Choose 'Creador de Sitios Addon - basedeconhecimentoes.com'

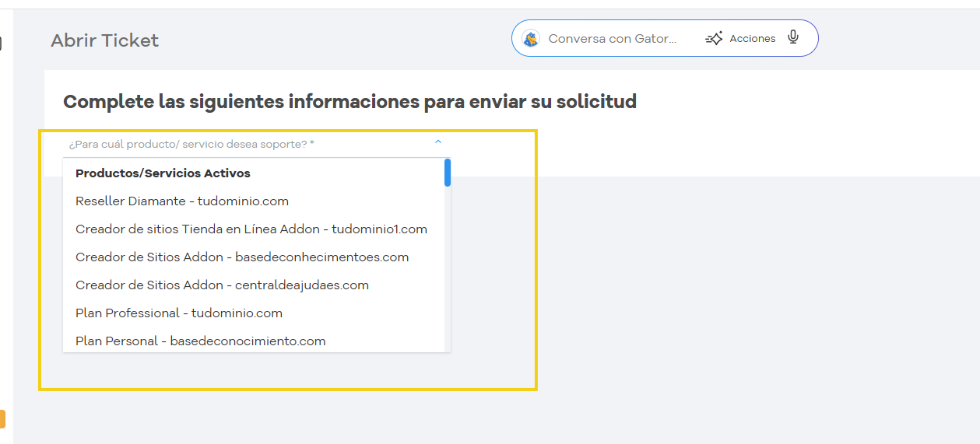(254, 257)
